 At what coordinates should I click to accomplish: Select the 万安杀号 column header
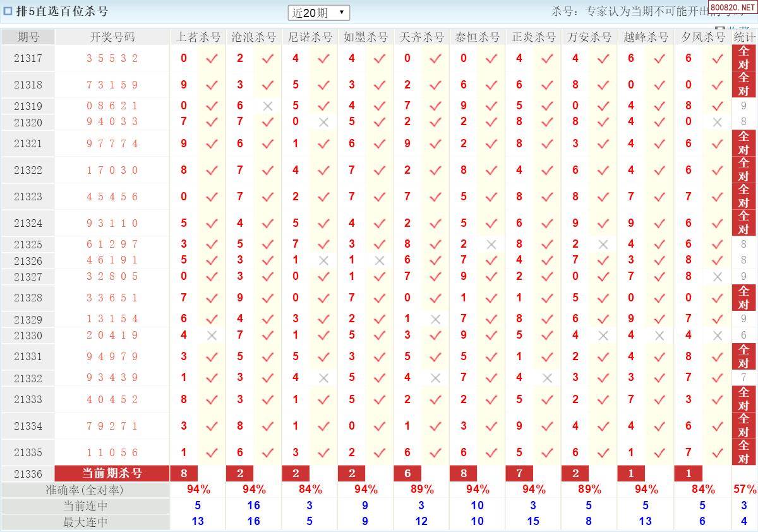589,37
